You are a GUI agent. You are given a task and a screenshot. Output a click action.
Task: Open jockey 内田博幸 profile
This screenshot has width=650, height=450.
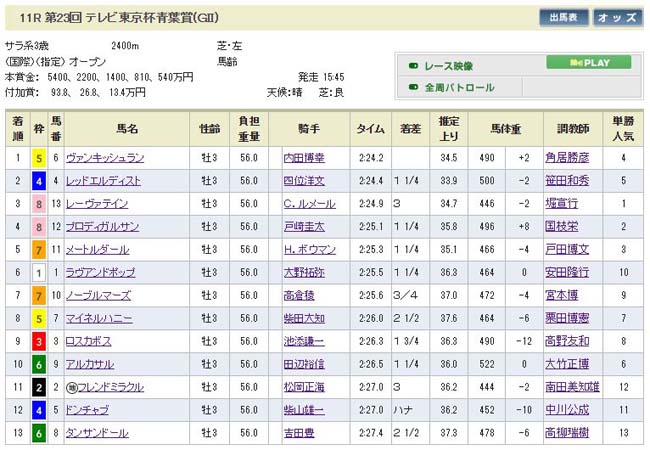click(x=306, y=158)
